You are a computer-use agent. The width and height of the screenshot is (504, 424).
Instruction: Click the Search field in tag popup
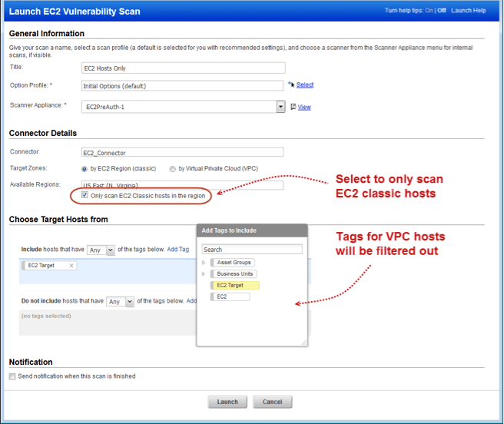point(252,250)
